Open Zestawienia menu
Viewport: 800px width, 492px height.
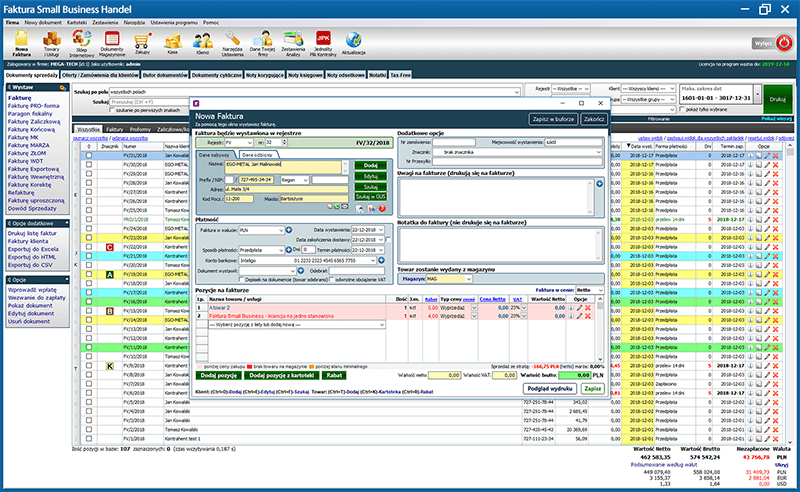point(105,22)
